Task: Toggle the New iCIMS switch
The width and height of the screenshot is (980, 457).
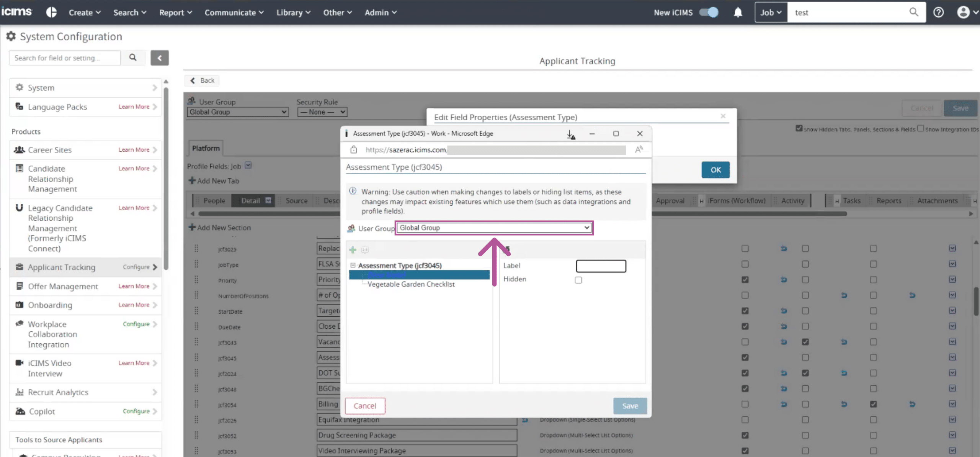Action: 709,12
